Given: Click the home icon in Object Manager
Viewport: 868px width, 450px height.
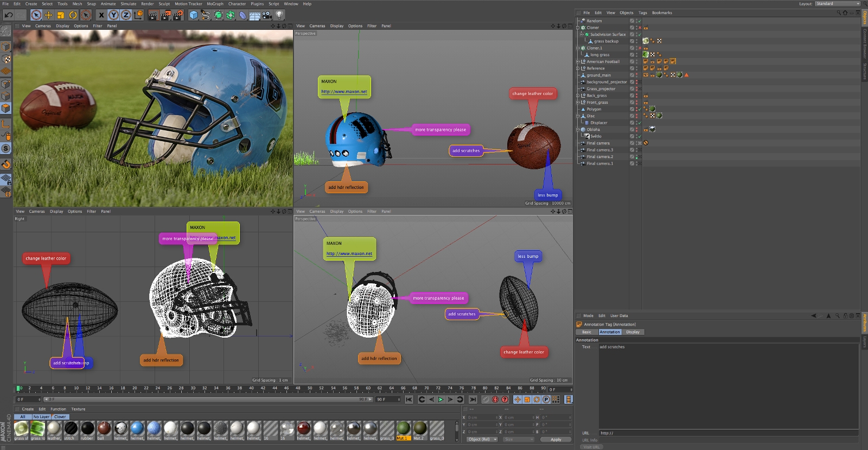Looking at the screenshot, I should click(x=845, y=12).
